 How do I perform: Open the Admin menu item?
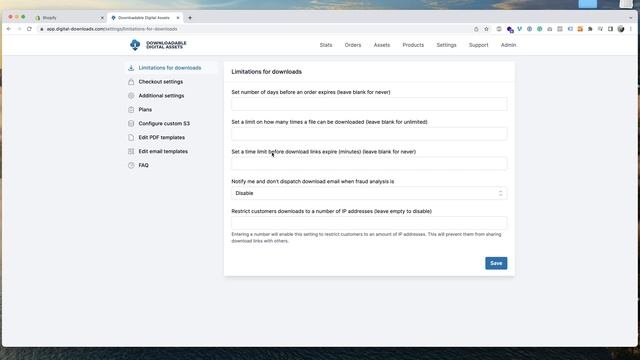click(508, 45)
